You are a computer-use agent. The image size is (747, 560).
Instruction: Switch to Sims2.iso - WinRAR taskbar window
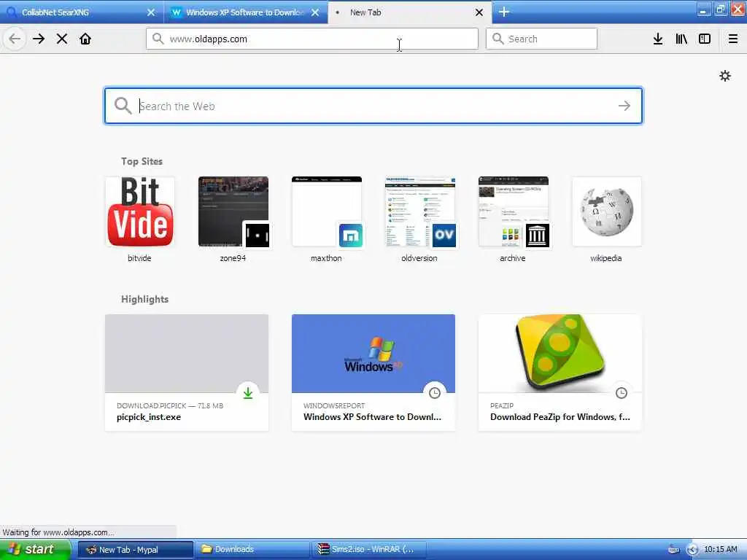click(368, 550)
